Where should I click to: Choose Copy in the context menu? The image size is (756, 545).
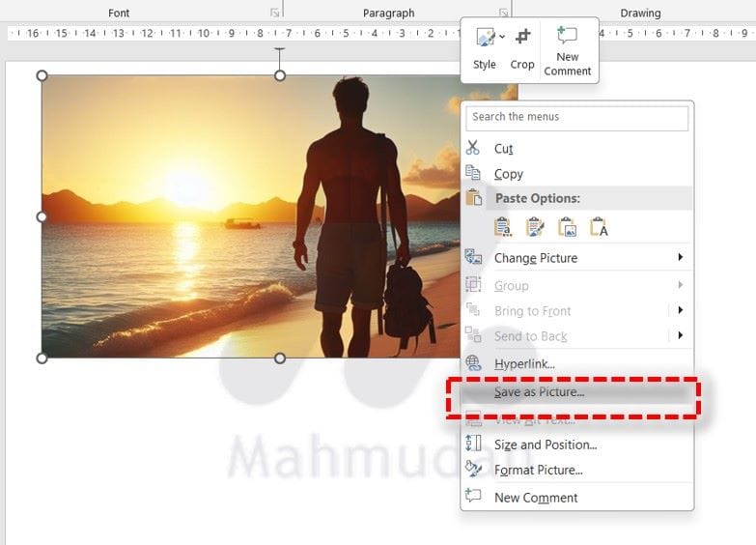tap(508, 174)
